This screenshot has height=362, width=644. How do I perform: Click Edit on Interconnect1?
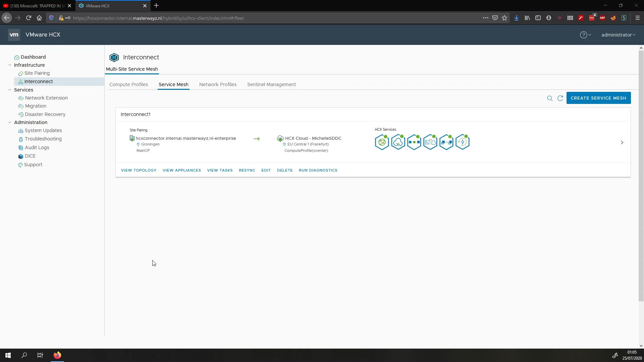point(266,170)
